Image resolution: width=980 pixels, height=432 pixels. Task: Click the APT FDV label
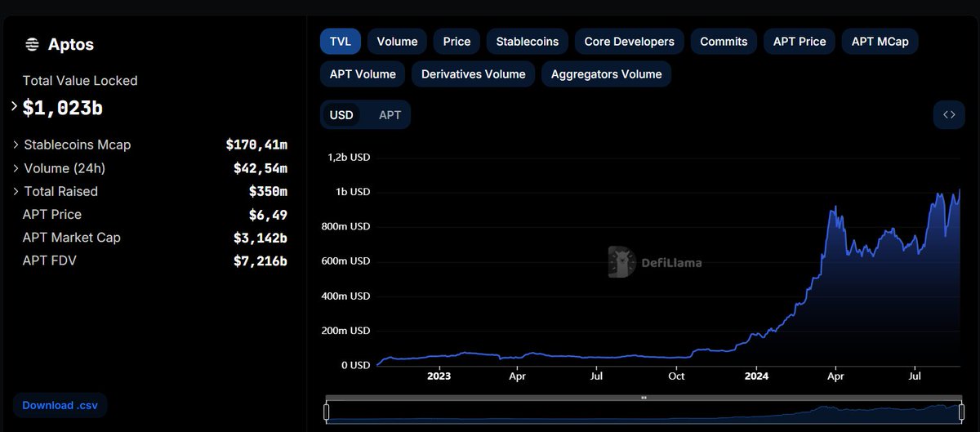[50, 261]
